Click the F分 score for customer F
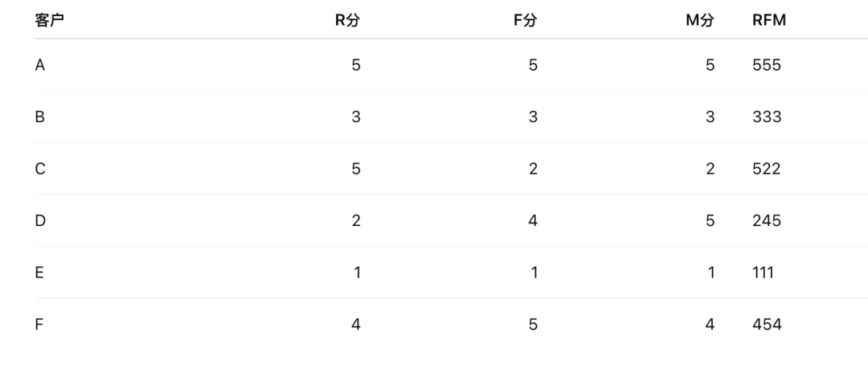 tap(533, 324)
